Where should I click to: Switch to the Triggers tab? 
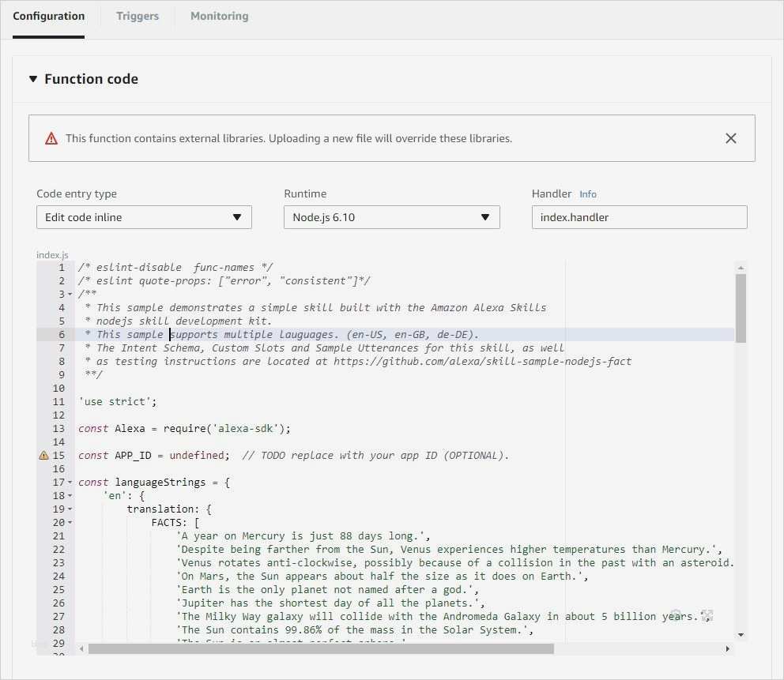137,16
